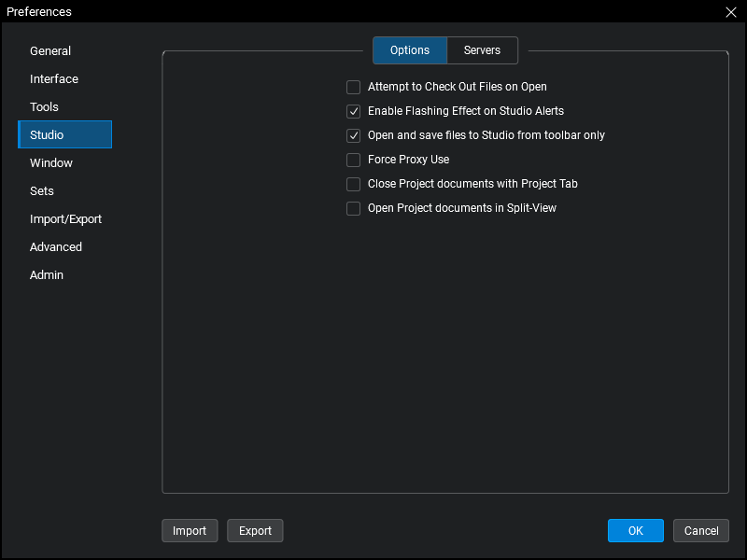Tick the Force Proxy Use checkbox
747x560 pixels.
pos(354,160)
